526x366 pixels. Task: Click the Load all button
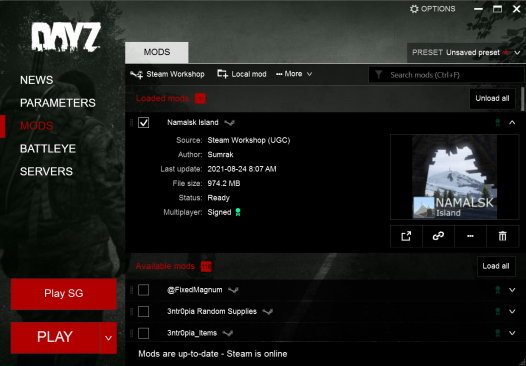[496, 266]
